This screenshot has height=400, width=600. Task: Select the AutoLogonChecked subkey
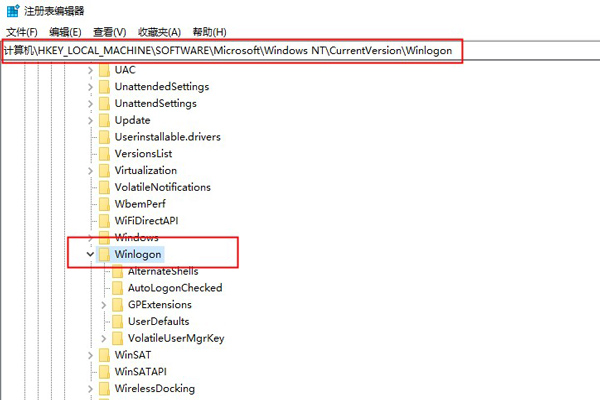(175, 288)
